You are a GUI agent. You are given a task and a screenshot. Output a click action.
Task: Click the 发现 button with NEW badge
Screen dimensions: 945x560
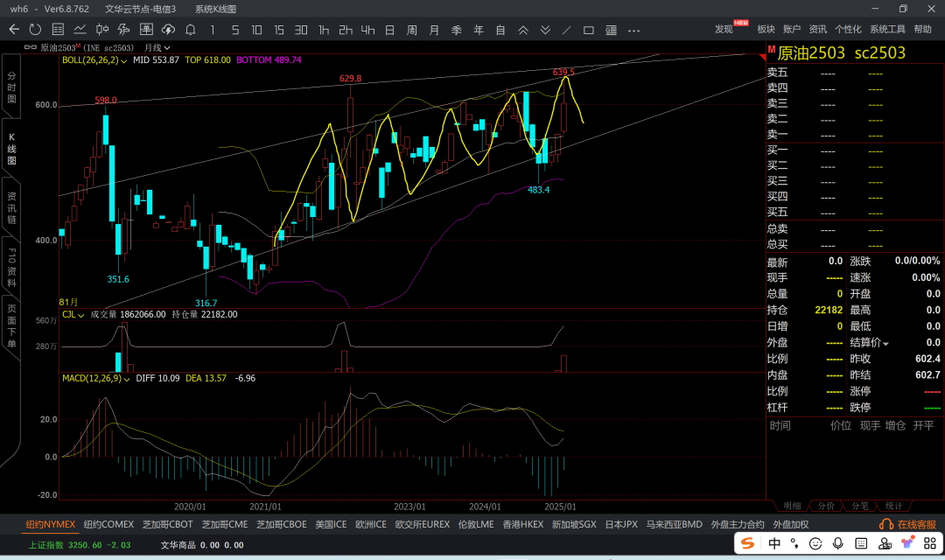pos(724,30)
